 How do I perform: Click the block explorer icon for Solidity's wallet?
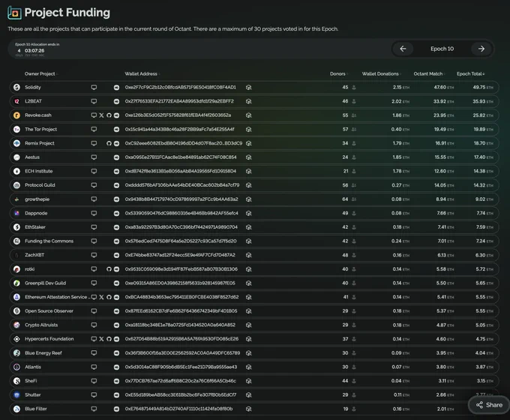(x=249, y=87)
